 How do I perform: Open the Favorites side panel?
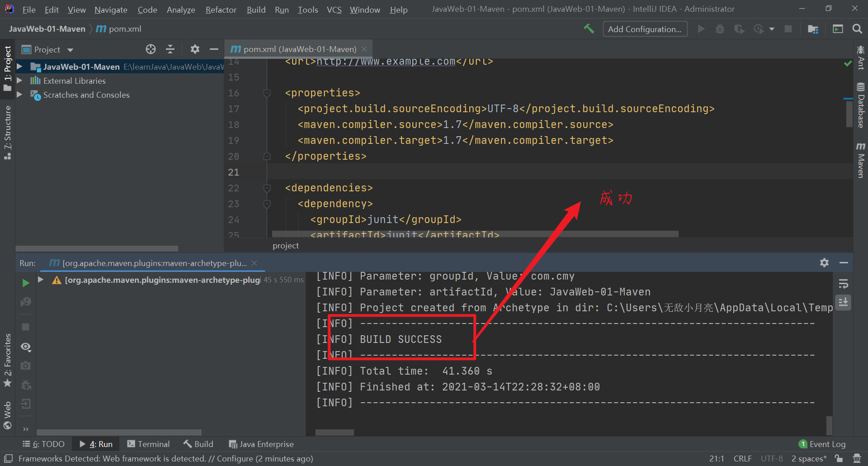point(8,360)
